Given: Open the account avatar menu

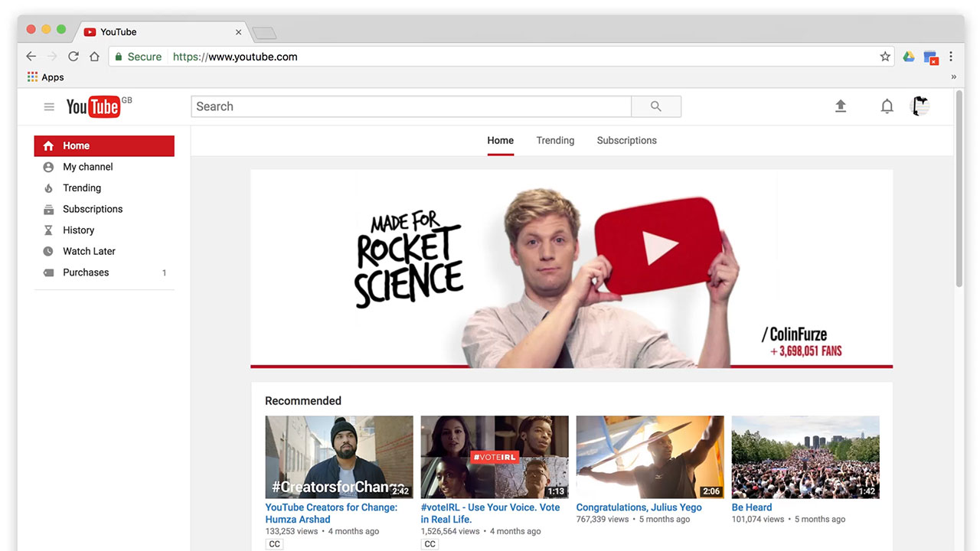Looking at the screenshot, I should [x=920, y=106].
